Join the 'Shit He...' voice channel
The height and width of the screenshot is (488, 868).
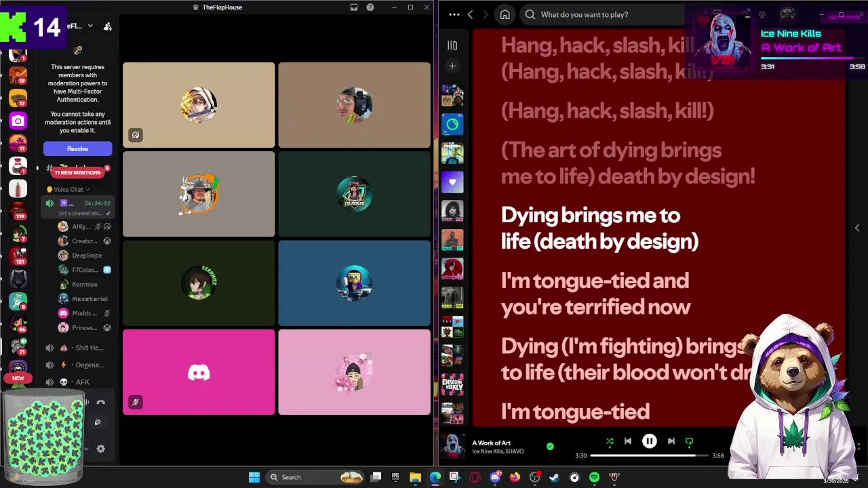[x=79, y=348]
